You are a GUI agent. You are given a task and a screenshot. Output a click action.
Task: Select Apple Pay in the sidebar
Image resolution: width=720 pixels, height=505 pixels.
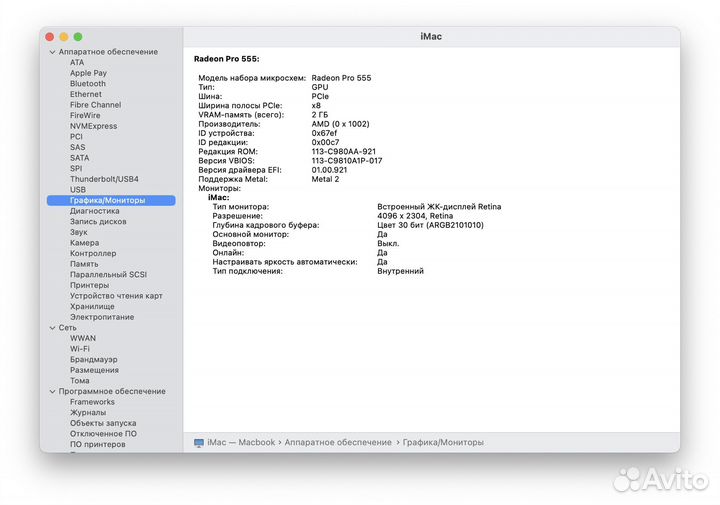88,73
